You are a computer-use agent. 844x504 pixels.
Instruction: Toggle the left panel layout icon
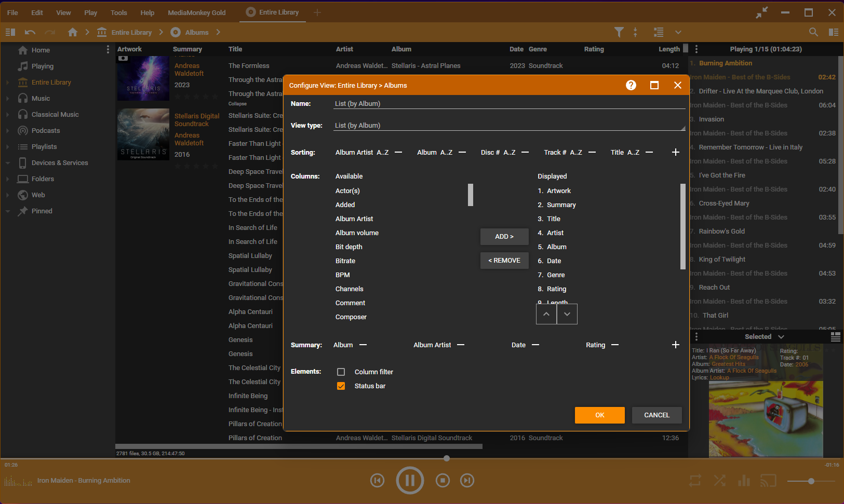tap(10, 32)
